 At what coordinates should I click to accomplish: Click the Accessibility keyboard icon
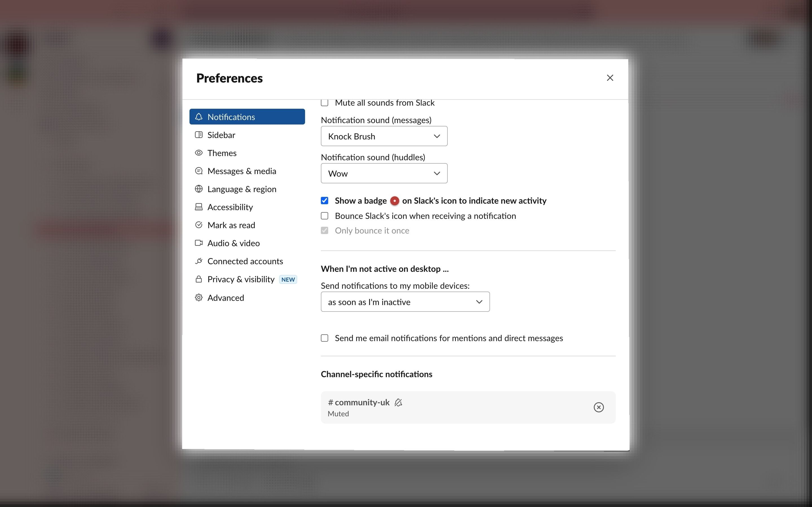click(x=199, y=207)
